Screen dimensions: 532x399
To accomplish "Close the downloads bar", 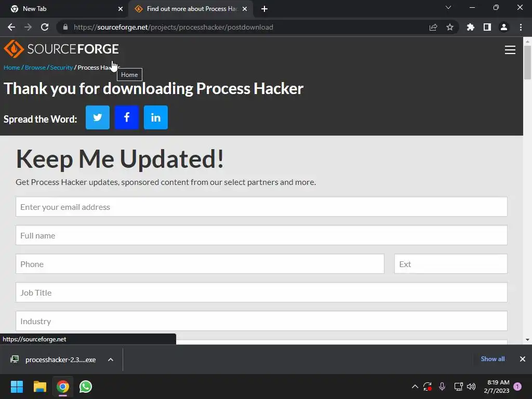I will (x=523, y=359).
